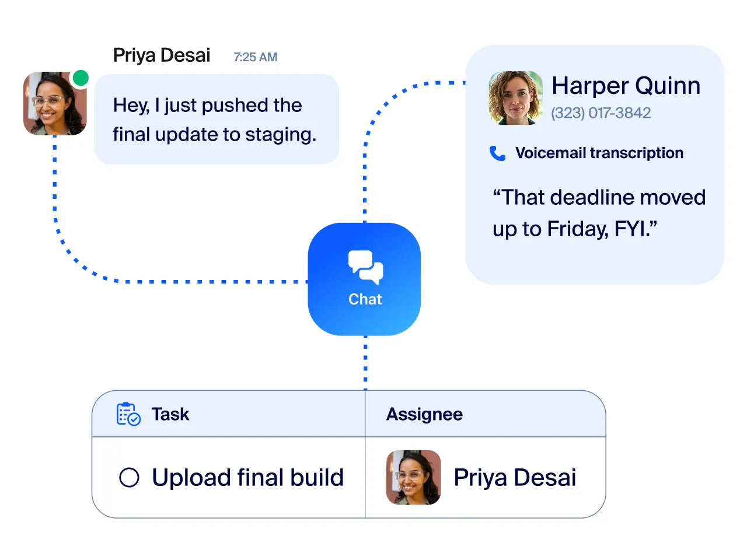The width and height of the screenshot is (747, 560).
Task: Click the 7:25 AM message timestamp
Action: (256, 57)
